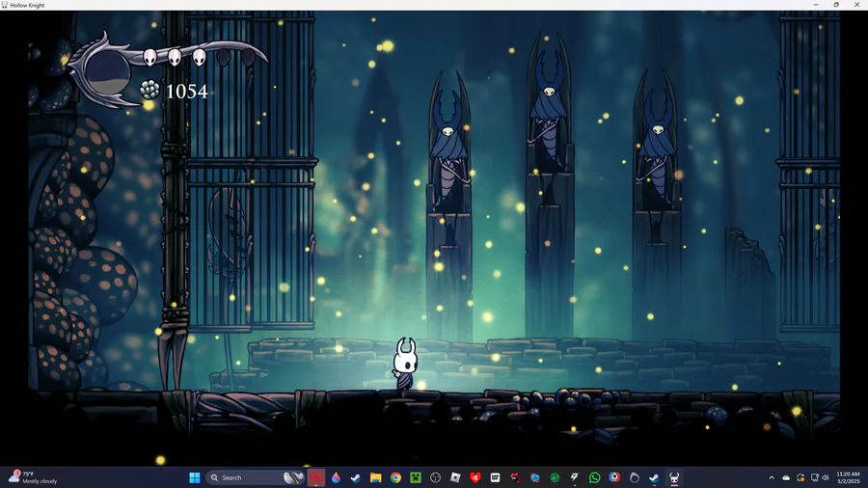Click the geo count 1054
868x488 pixels.
186,92
